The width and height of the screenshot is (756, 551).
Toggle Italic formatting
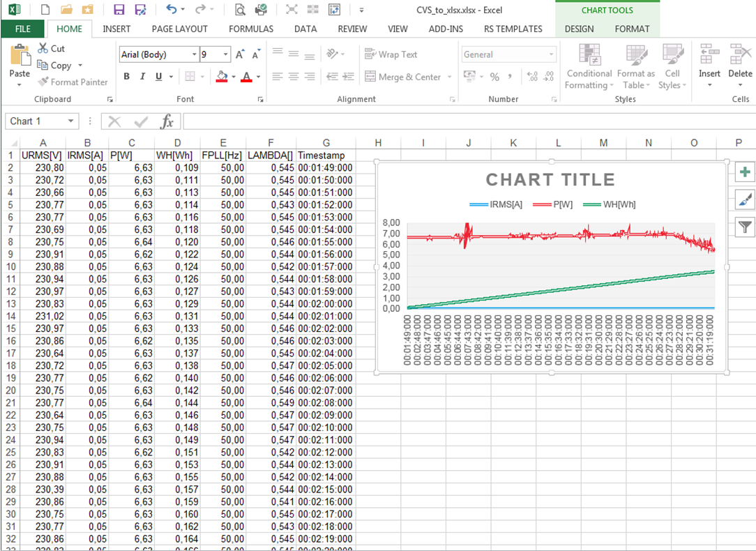(x=143, y=77)
